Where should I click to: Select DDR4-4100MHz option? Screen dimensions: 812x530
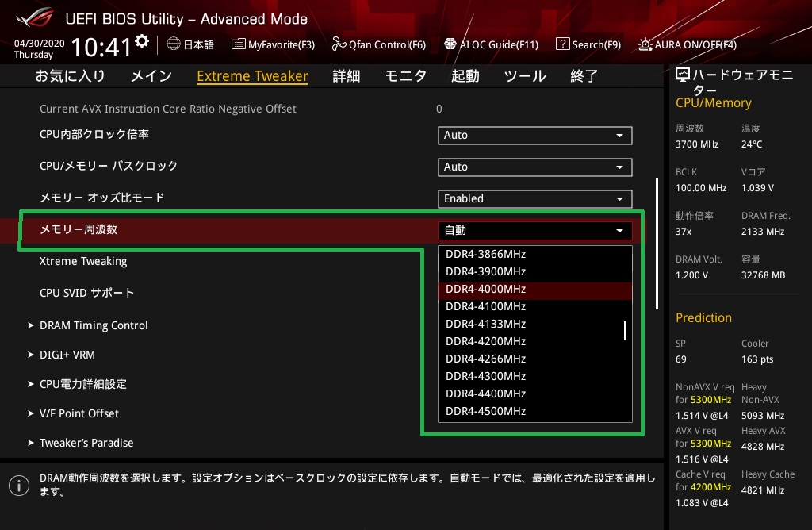click(x=535, y=306)
